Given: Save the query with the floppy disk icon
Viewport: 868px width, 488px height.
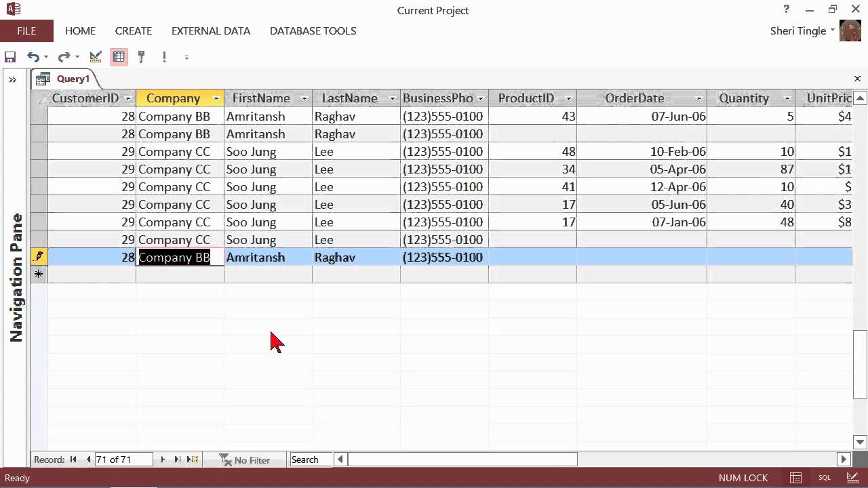Looking at the screenshot, I should click(10, 57).
